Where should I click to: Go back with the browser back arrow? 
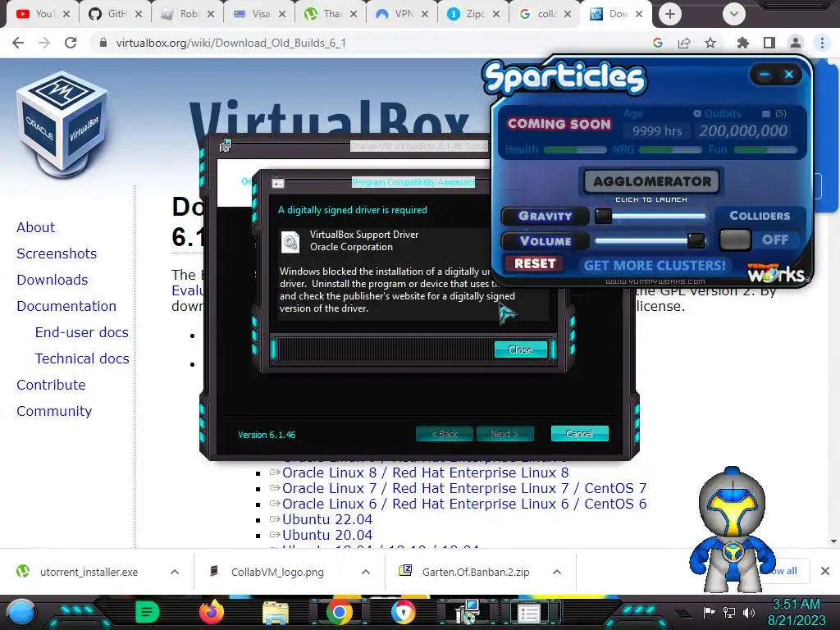click(18, 43)
